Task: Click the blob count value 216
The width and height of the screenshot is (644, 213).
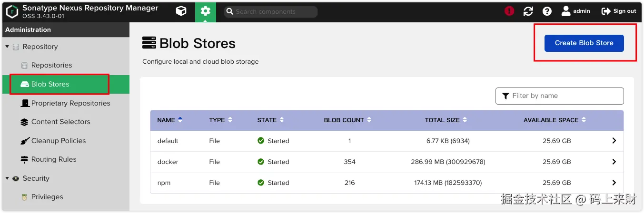Action: [x=349, y=183]
